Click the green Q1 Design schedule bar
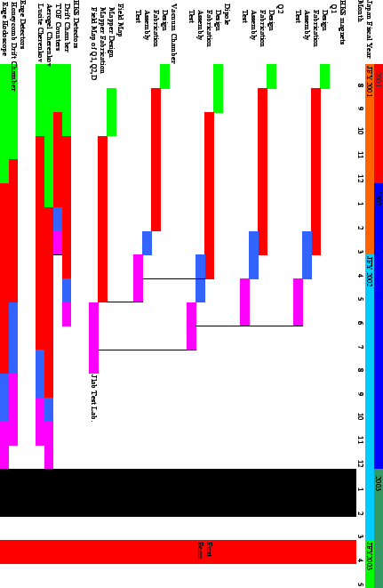 click(324, 77)
